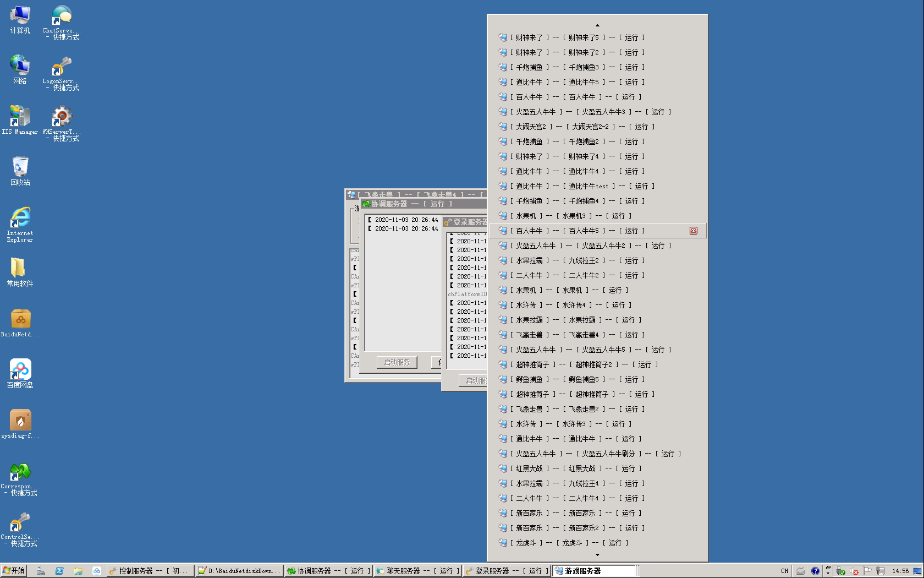The image size is (924, 578).
Task: Open the ChatServer shortcut desktop icon
Action: 61,23
